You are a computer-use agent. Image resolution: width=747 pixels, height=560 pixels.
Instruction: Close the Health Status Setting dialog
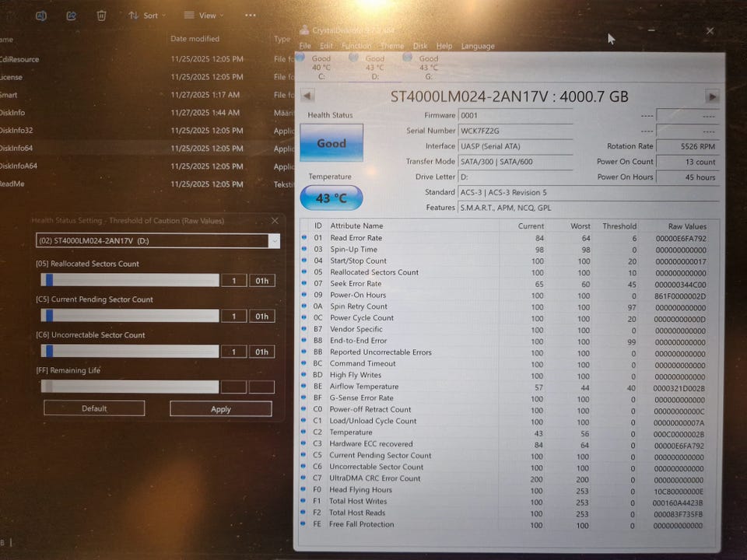click(x=275, y=220)
